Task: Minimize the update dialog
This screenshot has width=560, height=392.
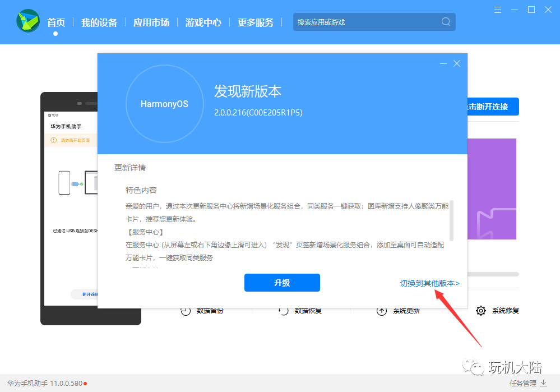Action: pos(443,63)
